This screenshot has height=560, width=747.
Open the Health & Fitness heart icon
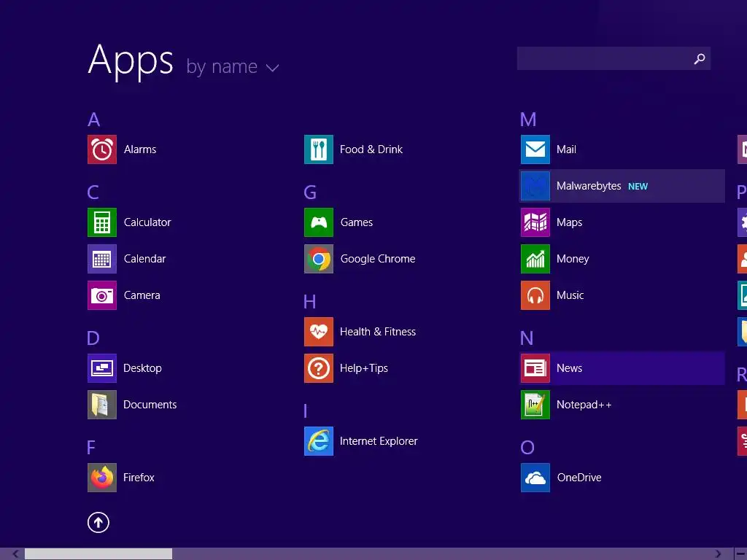pos(319,332)
